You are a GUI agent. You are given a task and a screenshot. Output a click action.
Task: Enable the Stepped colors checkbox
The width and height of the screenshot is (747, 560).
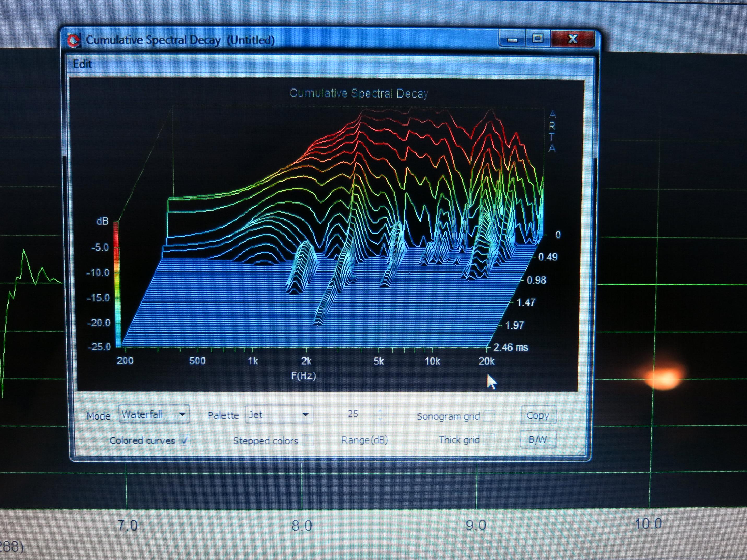308,440
